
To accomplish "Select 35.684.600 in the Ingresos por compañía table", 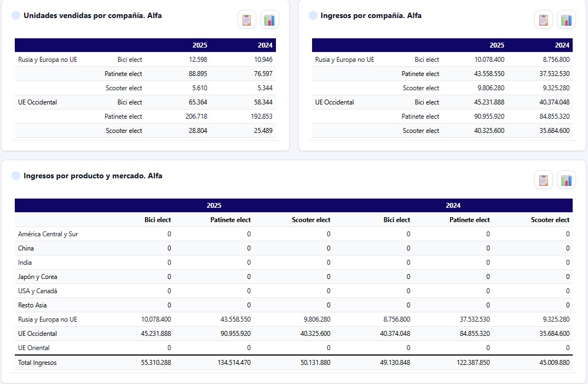I will (x=555, y=131).
